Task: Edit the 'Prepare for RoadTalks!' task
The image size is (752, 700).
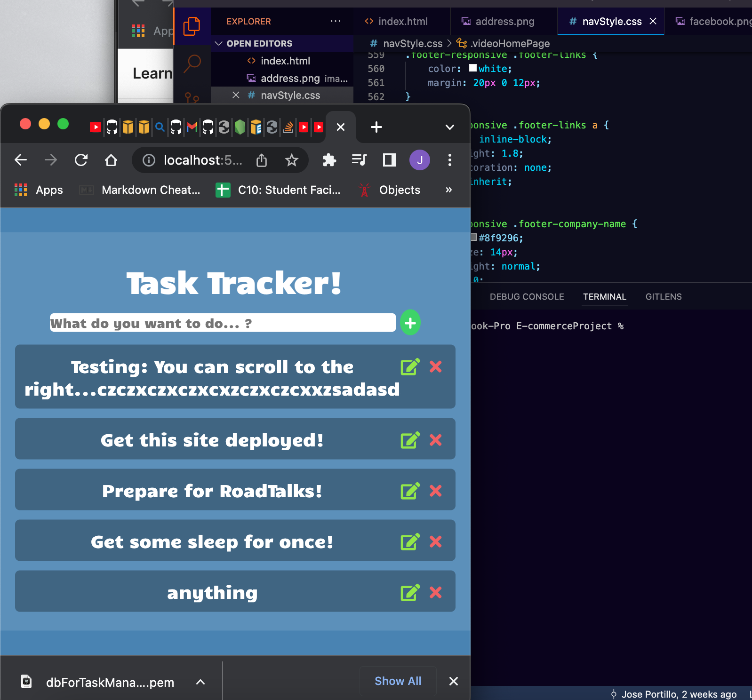Action: click(410, 491)
